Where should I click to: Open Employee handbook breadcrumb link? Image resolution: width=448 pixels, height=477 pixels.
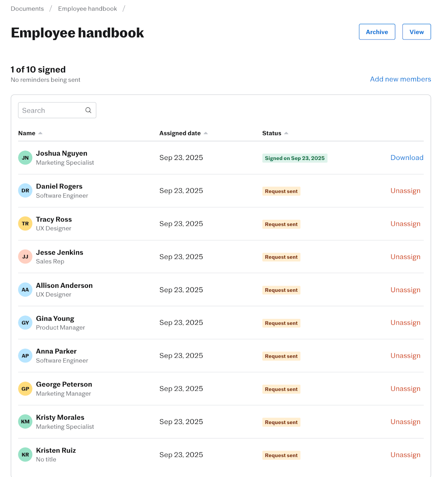point(88,9)
